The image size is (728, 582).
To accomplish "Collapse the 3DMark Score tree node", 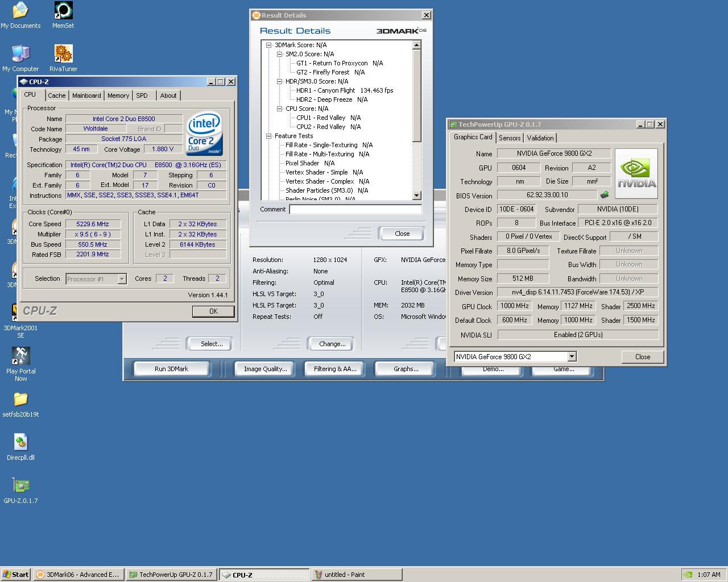I will tap(269, 45).
